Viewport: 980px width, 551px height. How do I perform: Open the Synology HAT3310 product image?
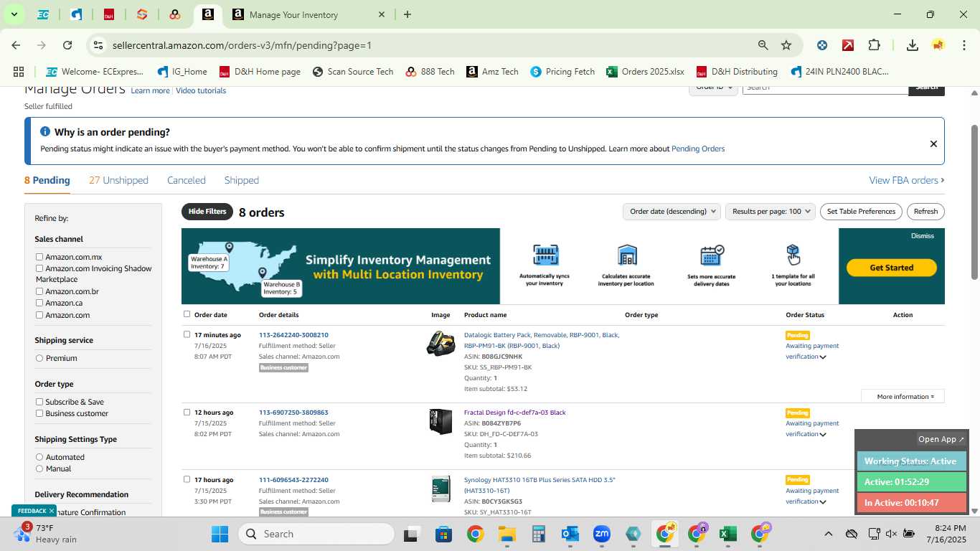tap(440, 489)
